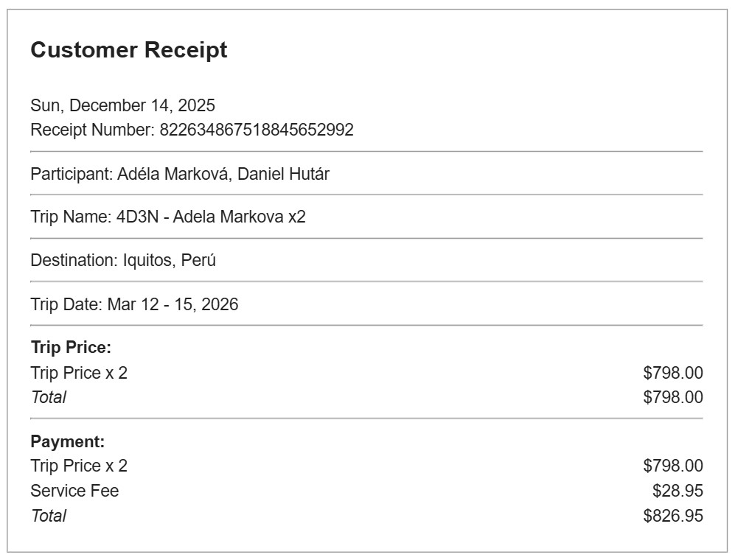Click participant name Daniel Hutár
Image resolution: width=735 pixels, height=560 pixels.
[x=283, y=175]
